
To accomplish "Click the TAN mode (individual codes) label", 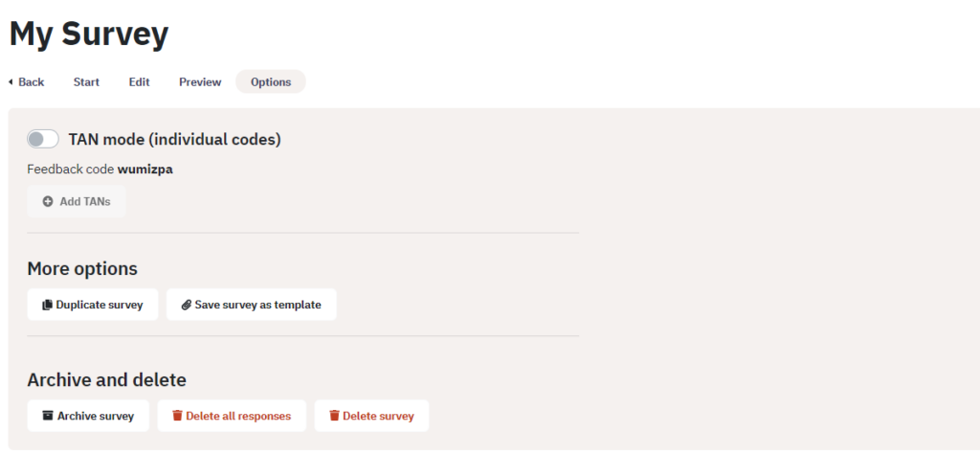I will (175, 139).
